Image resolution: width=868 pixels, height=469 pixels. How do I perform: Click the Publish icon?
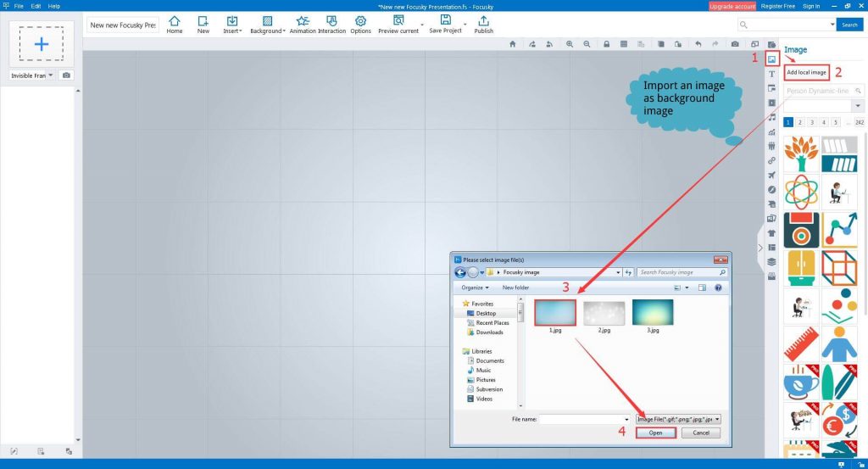pos(483,24)
